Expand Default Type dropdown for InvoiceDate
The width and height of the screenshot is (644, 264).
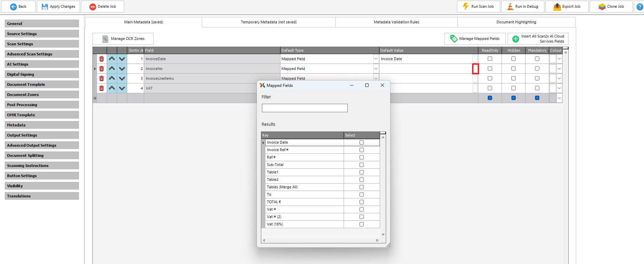(376, 59)
